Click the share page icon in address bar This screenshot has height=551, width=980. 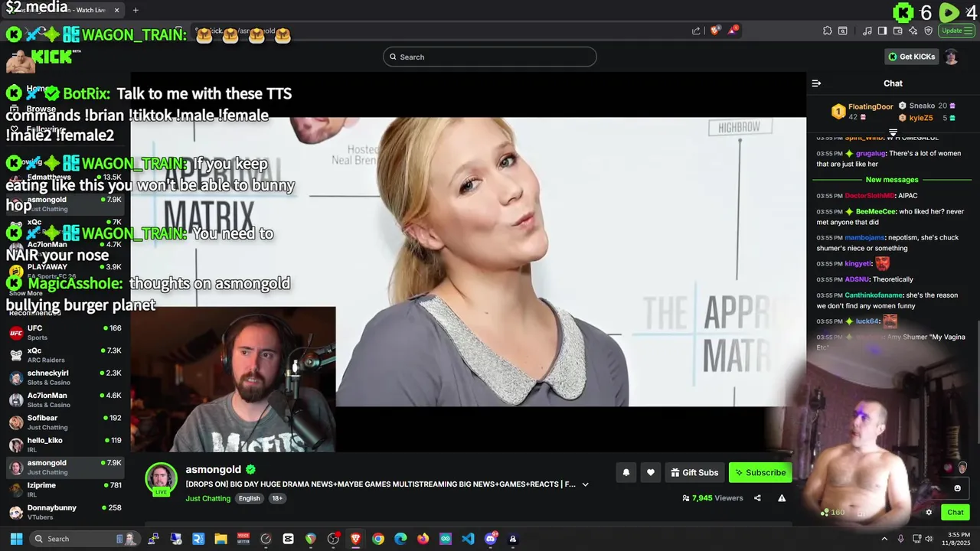click(x=696, y=31)
